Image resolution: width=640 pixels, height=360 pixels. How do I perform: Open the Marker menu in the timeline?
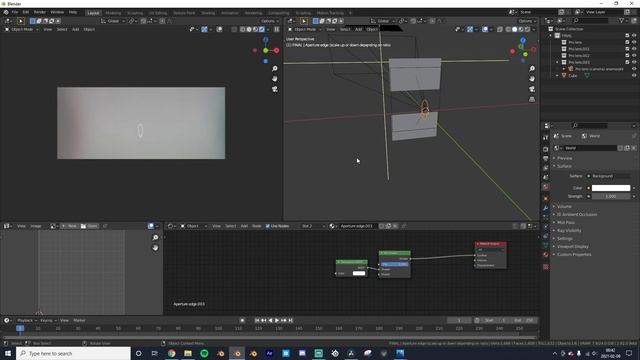[x=79, y=320]
